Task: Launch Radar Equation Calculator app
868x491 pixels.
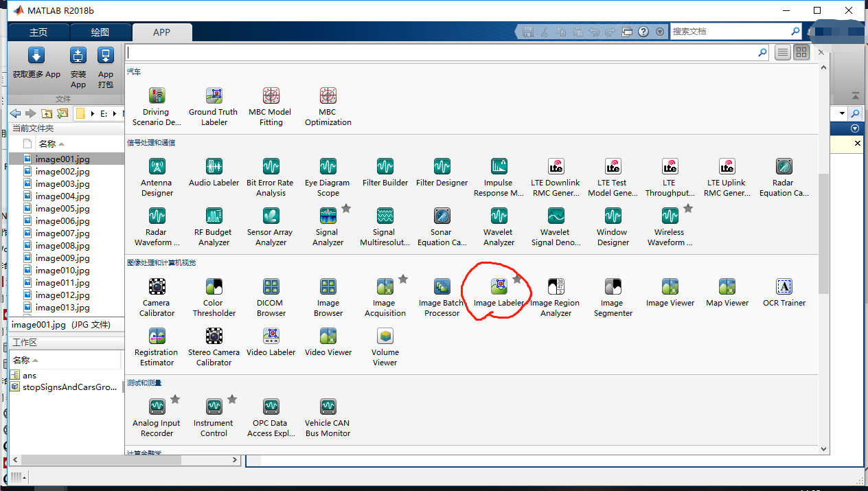Action: [784, 177]
